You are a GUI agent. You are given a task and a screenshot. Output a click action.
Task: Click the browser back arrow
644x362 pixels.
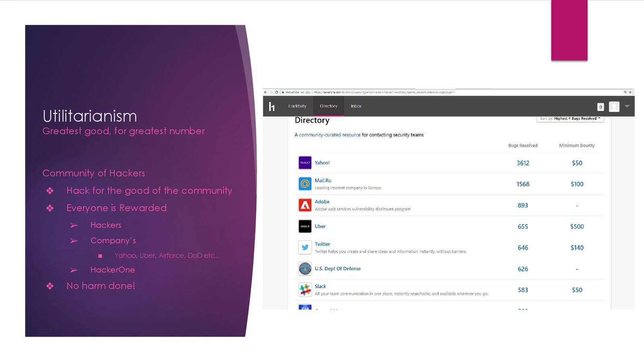[266, 92]
